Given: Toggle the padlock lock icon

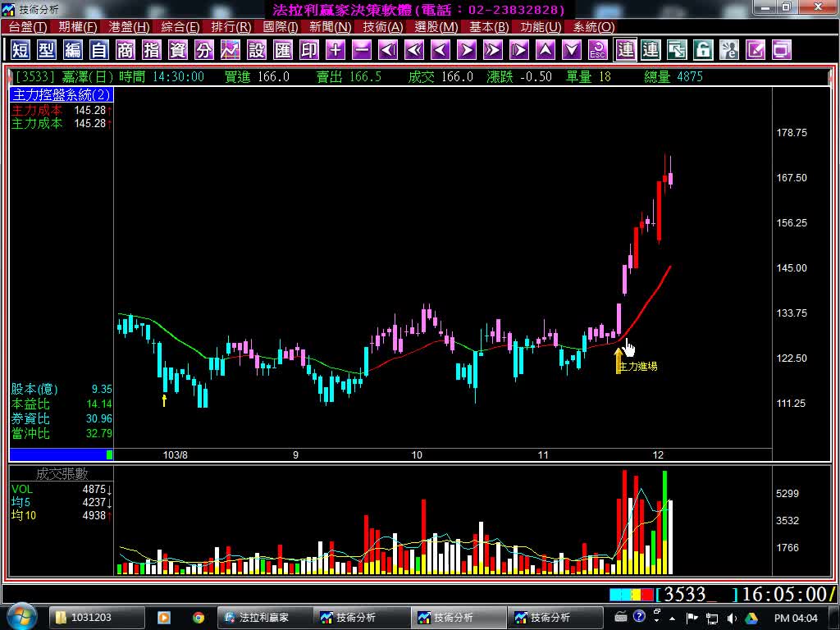Looking at the screenshot, I should [x=703, y=50].
